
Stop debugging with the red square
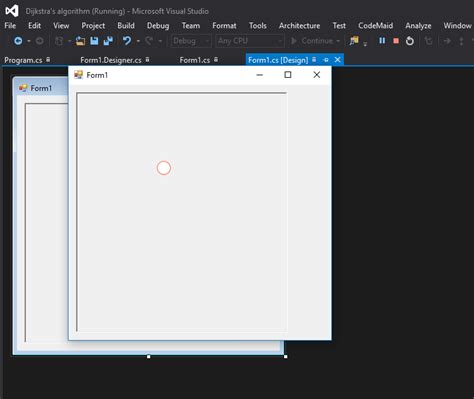[396, 41]
